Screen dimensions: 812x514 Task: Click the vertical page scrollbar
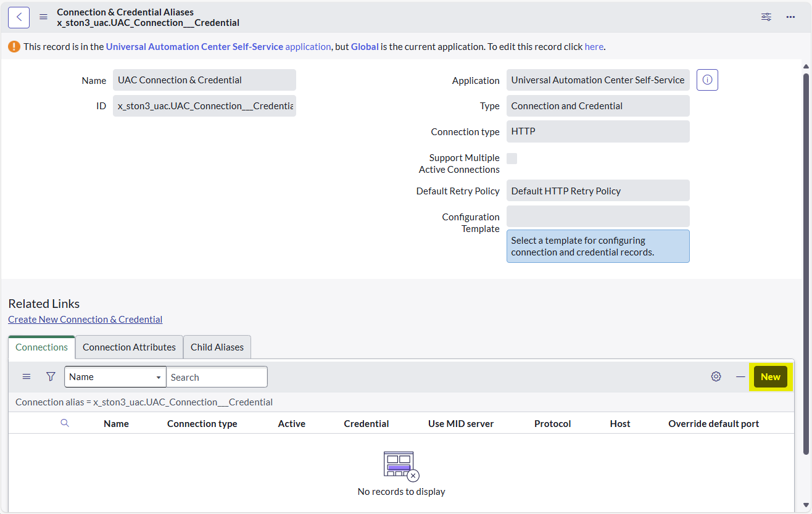[x=806, y=263]
